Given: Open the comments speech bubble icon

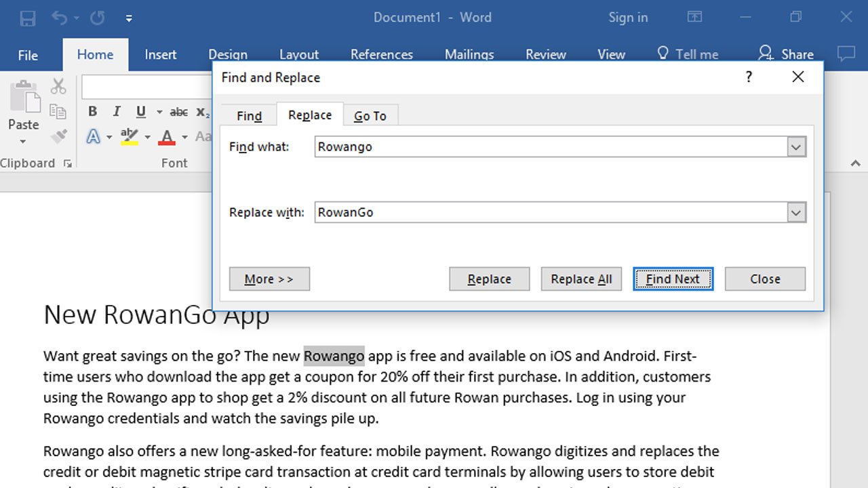Looking at the screenshot, I should point(846,54).
